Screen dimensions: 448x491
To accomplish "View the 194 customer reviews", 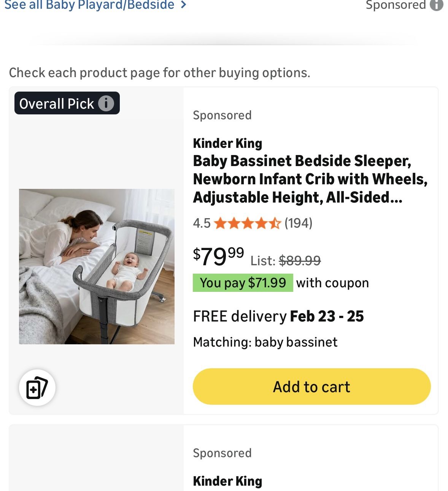I will [299, 223].
